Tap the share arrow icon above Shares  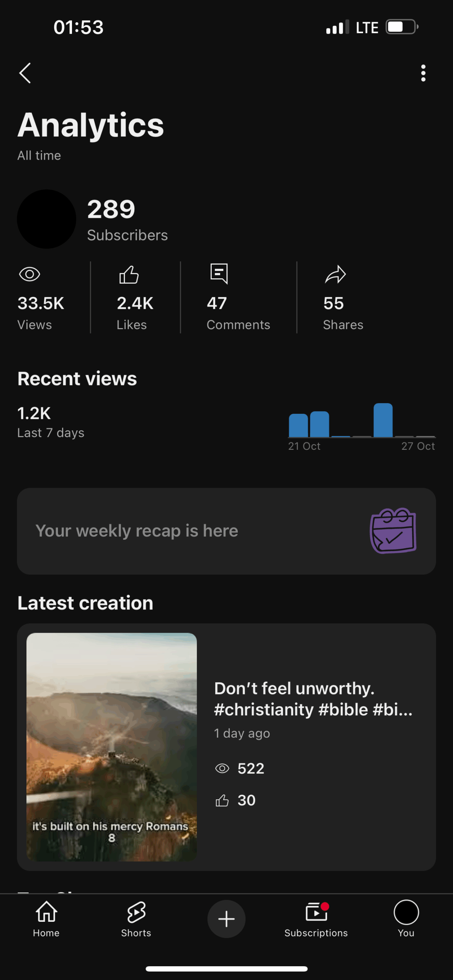(x=335, y=274)
